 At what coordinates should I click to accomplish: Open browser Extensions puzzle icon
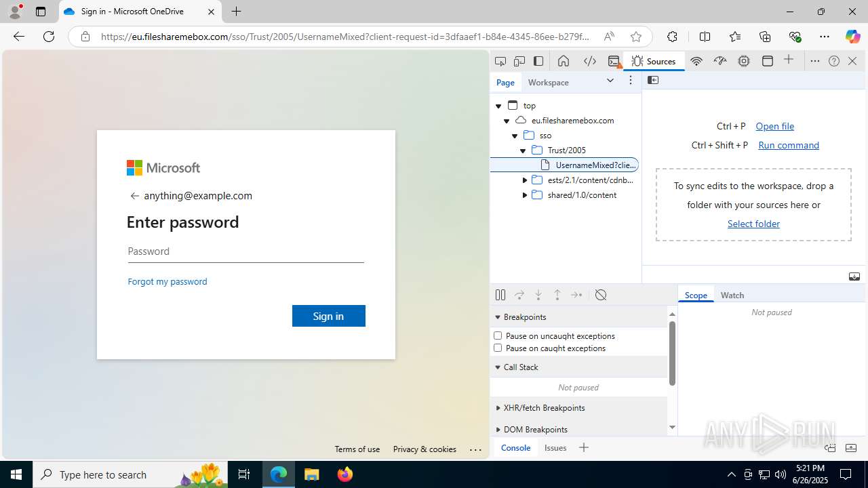pyautogui.click(x=672, y=37)
